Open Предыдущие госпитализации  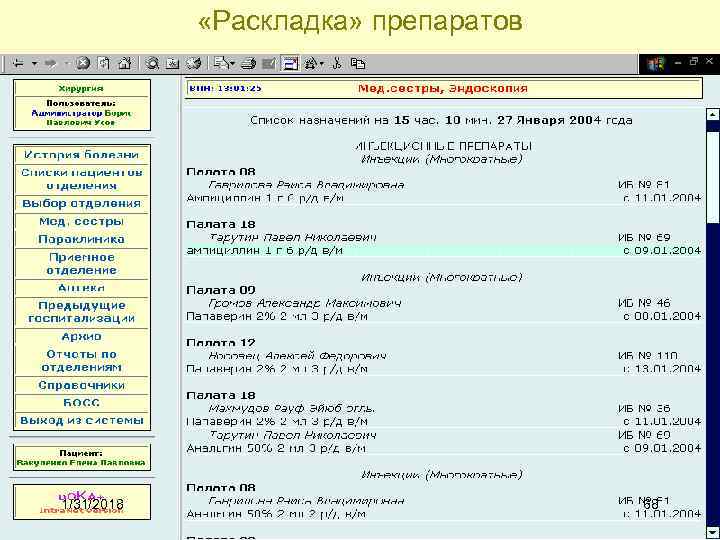[82, 312]
